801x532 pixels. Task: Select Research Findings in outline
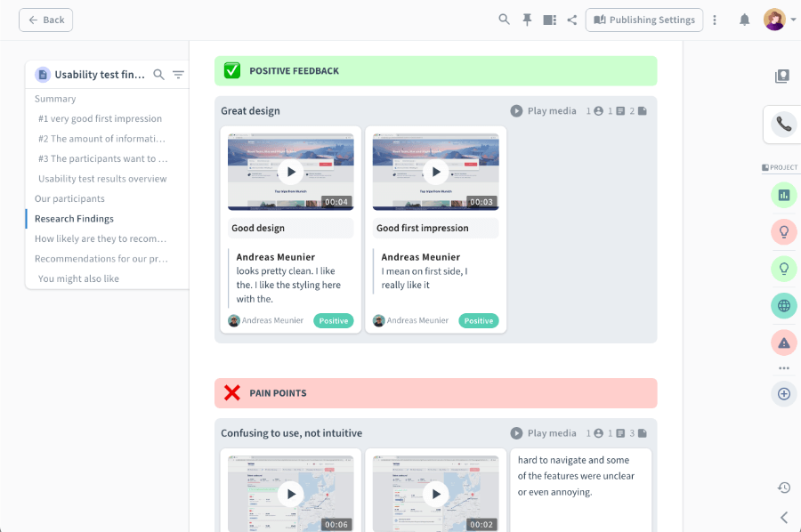pos(74,219)
